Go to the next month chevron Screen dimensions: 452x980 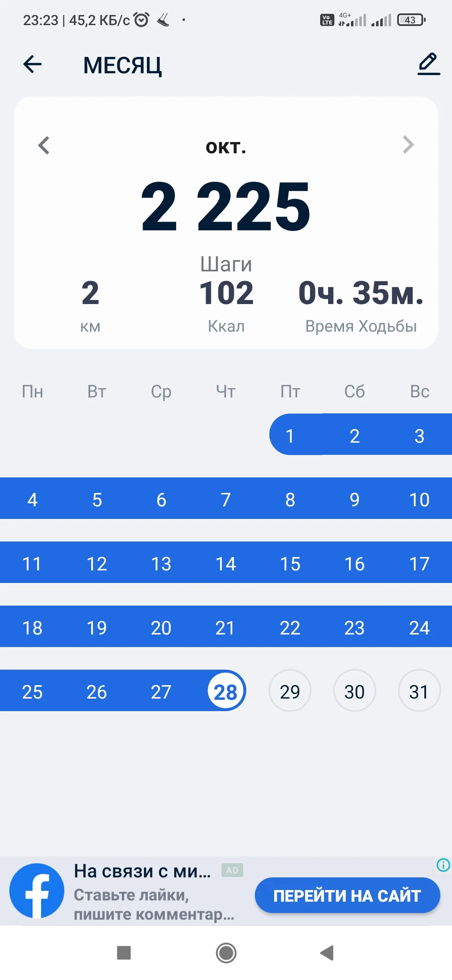[408, 145]
